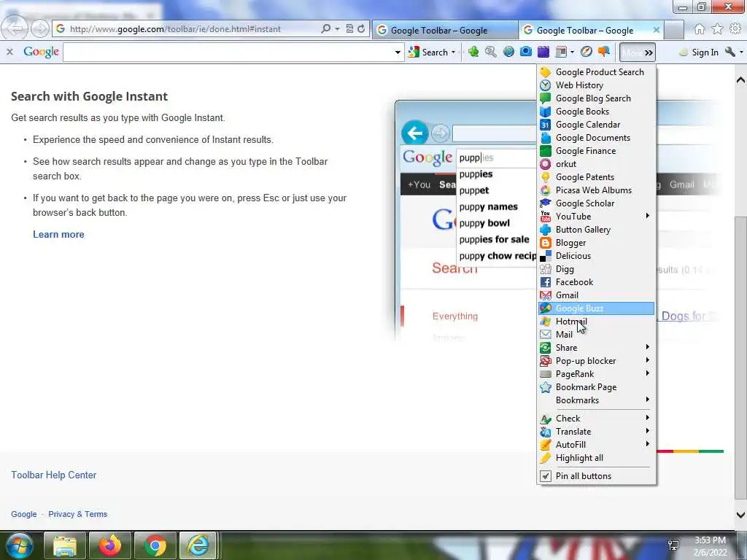
Task: Open the Search button dropdown arrow
Action: [453, 52]
